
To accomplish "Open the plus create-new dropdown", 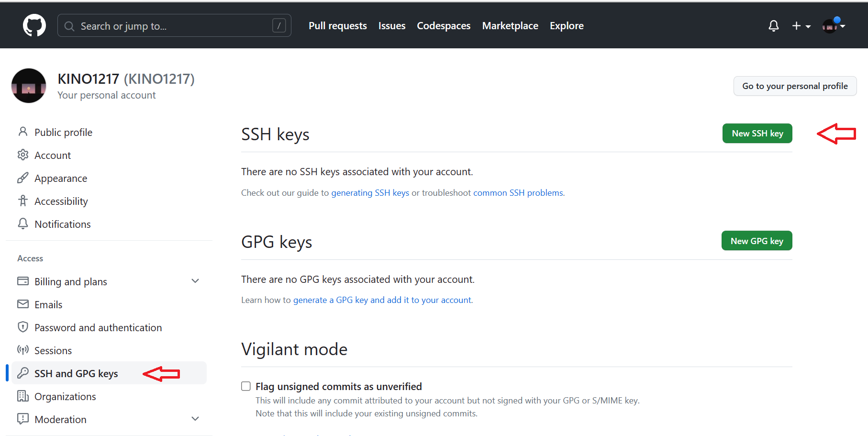I will click(x=801, y=26).
